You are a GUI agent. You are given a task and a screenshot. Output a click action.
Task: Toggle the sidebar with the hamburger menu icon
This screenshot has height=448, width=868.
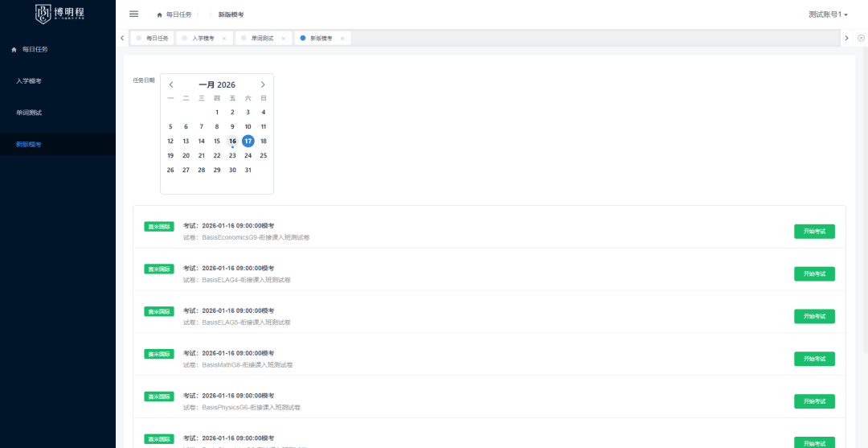pos(133,14)
